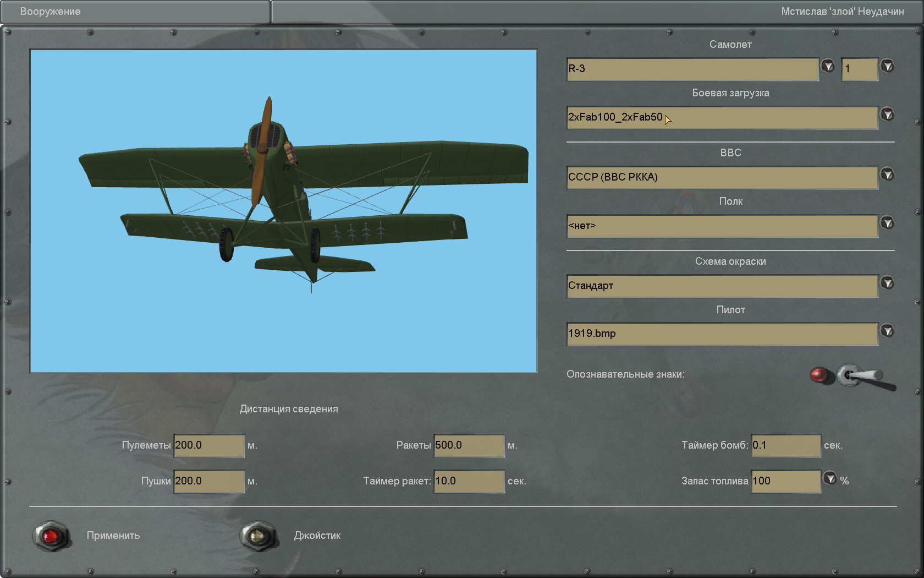The width and height of the screenshot is (924, 578).
Task: Open the aircraft number dropdown arrow
Action: point(888,66)
